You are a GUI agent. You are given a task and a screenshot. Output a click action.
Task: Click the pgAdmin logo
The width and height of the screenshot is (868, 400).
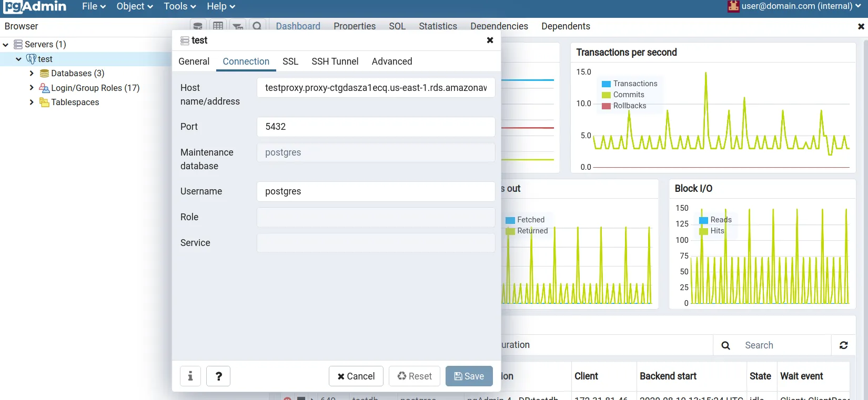[x=35, y=6]
